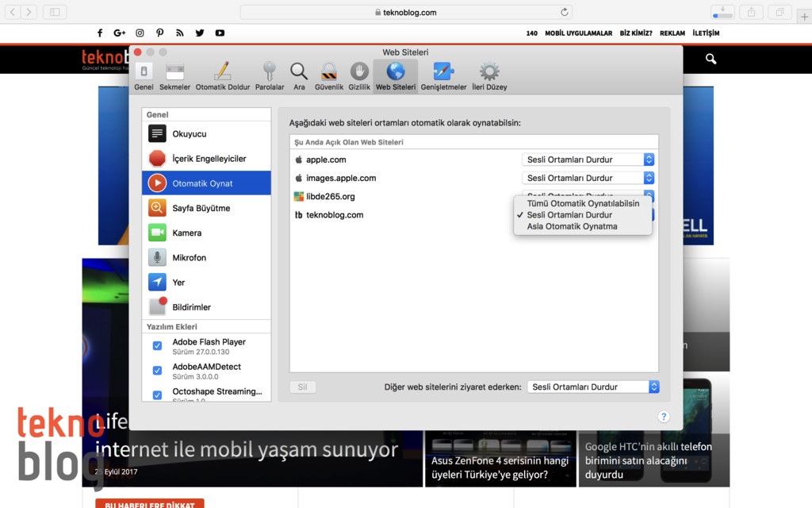
Task: Toggle the AdobeAAMDetect plug-in checkbox
Action: 158,371
